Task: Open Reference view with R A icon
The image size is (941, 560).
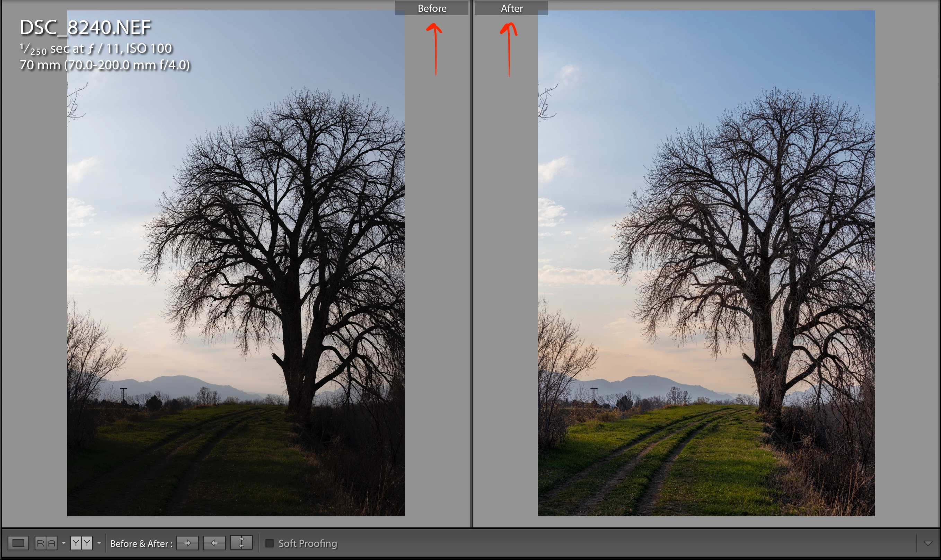Action: point(46,543)
